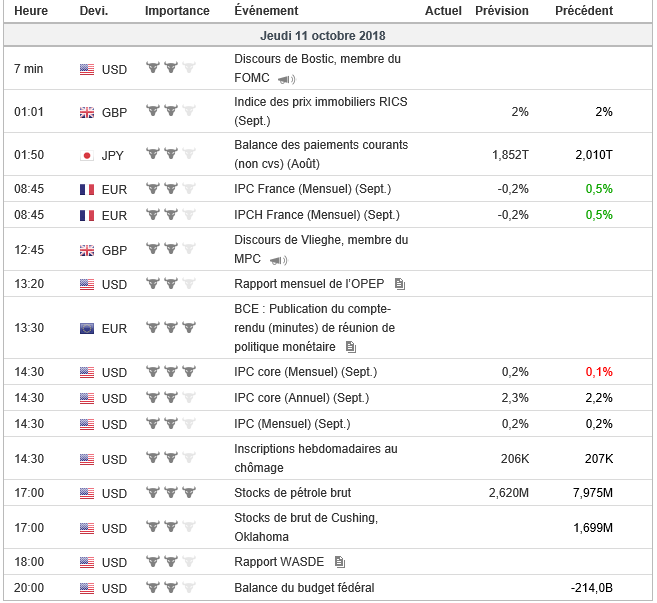Click the French flag in the IPCH France row
Screen dimensions: 657x603
87,215
